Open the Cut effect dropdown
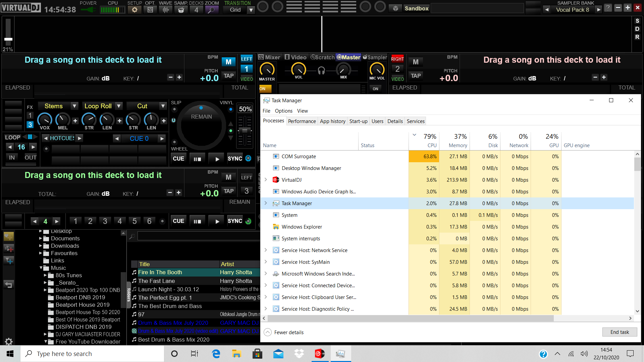644x362 pixels. click(163, 106)
